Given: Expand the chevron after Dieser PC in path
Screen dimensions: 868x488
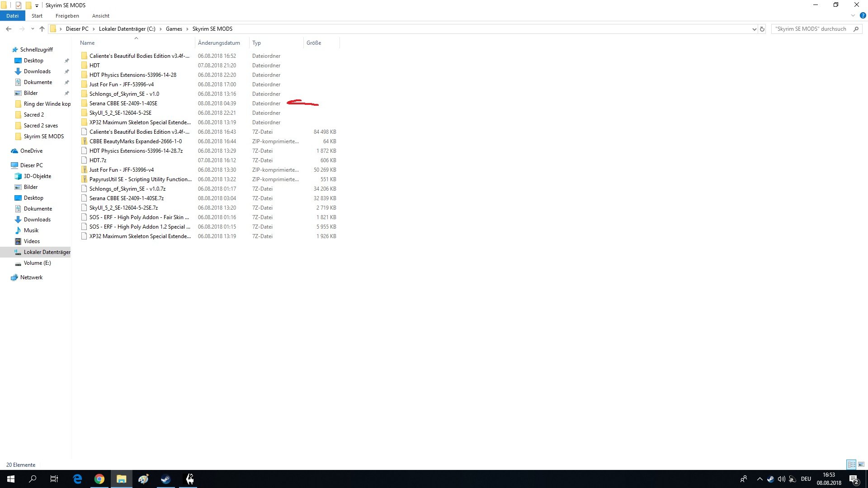Looking at the screenshot, I should [x=94, y=29].
